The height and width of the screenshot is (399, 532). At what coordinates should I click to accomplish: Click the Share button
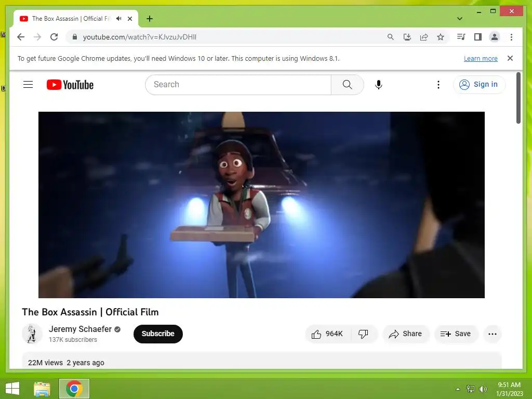pyautogui.click(x=406, y=334)
